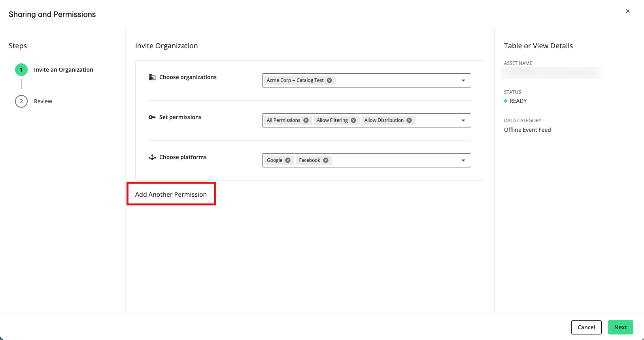The height and width of the screenshot is (340, 644).
Task: Click the Acme Corp -- Catalog Test chip text
Action: coord(295,80)
